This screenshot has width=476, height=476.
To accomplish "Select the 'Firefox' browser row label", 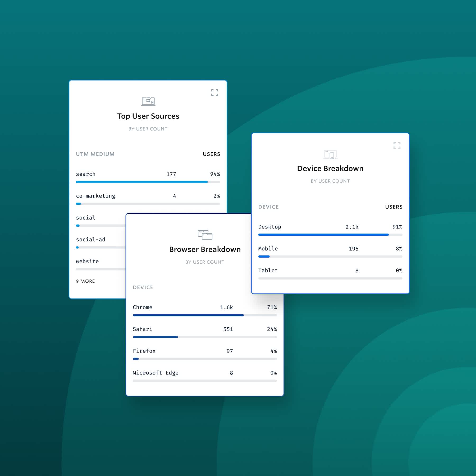I will point(144,351).
